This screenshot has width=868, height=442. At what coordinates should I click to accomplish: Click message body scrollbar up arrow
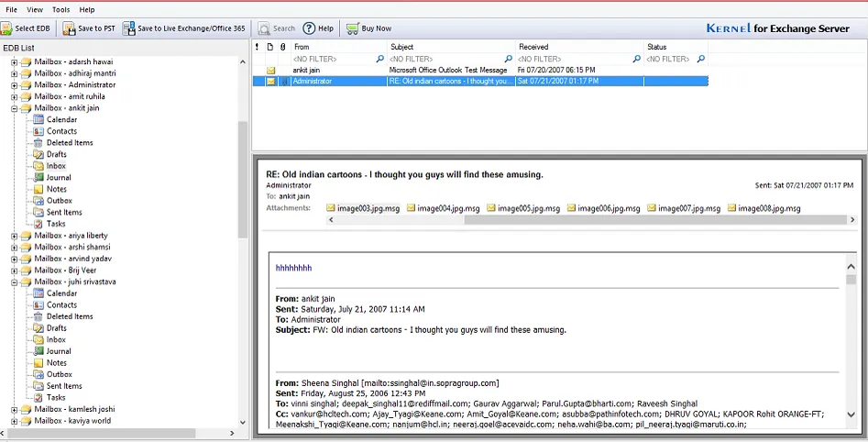852,267
